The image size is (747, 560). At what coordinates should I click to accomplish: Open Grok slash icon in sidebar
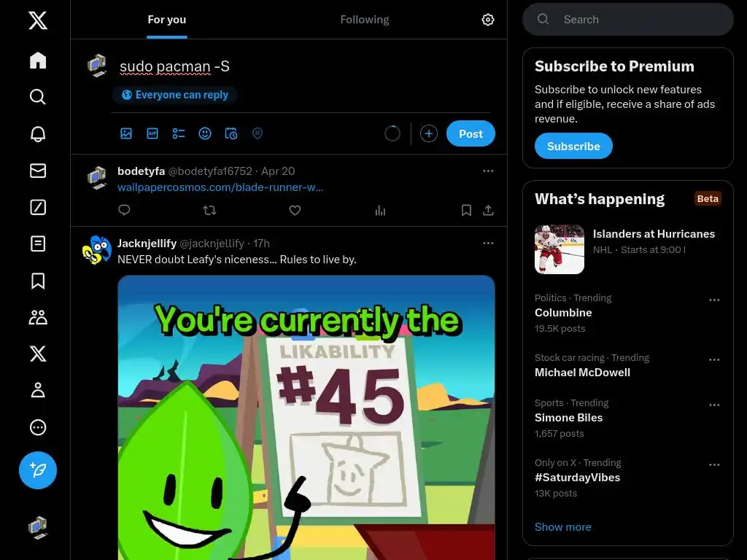pos(38,207)
